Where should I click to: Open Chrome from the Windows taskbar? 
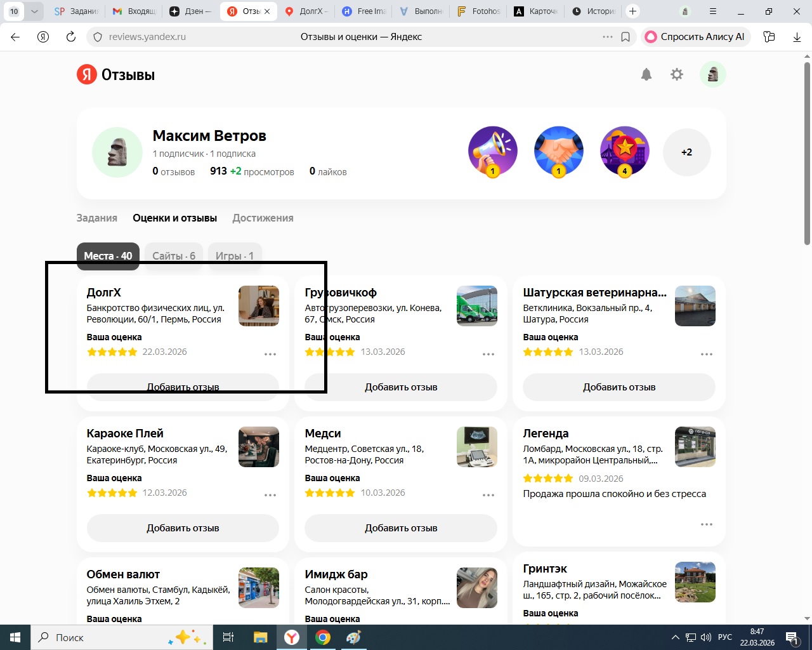[x=323, y=637]
